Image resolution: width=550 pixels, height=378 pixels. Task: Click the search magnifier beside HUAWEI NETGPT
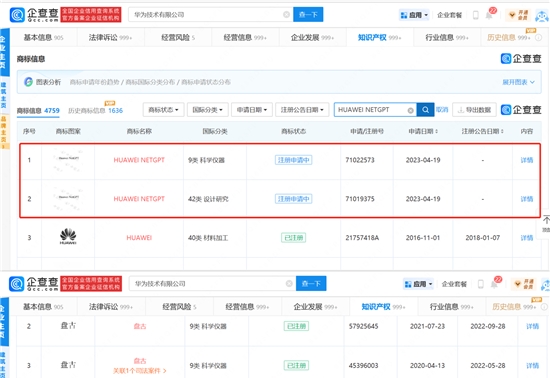pos(425,110)
